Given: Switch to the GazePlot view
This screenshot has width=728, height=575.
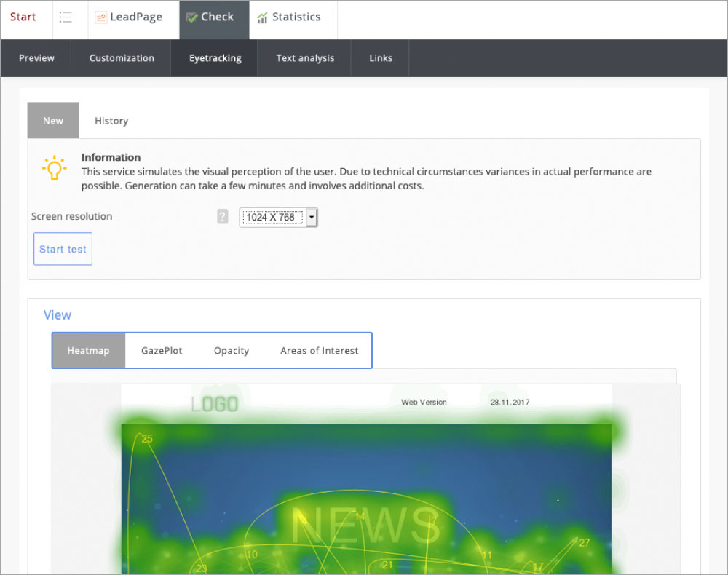Looking at the screenshot, I should tap(162, 351).
